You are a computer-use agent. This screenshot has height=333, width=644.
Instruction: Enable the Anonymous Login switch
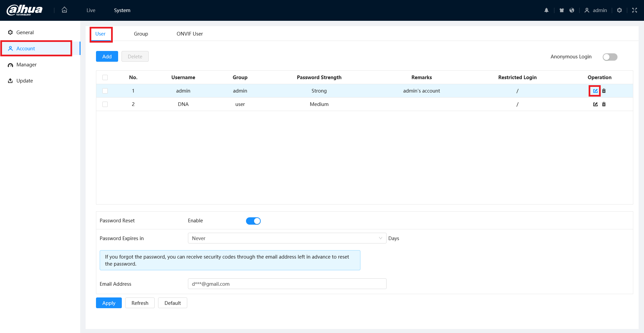610,57
